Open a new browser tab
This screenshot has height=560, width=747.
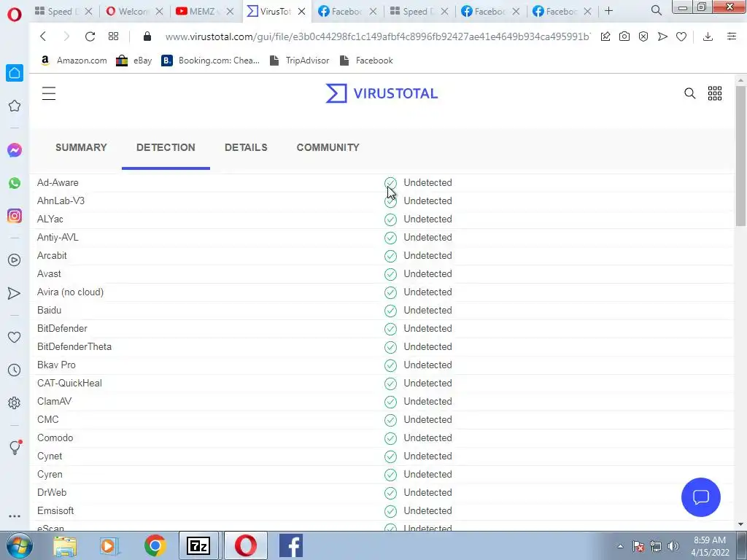tap(608, 11)
